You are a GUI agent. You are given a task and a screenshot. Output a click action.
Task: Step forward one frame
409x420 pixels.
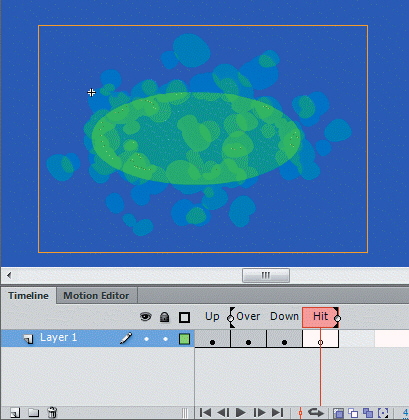tap(259, 413)
